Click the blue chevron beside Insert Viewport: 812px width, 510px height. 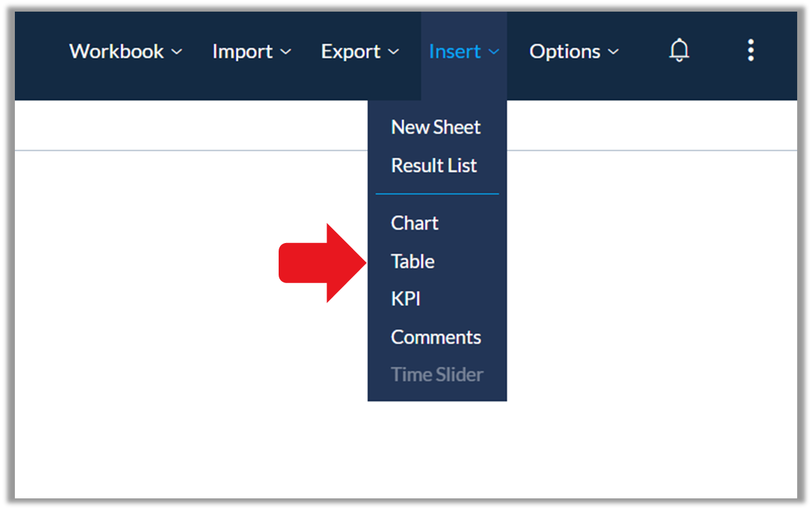494,52
